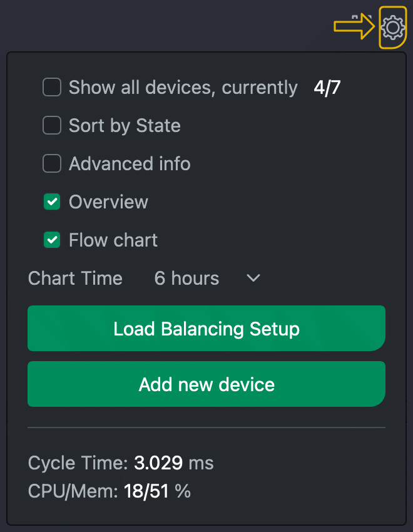Open Load Balancing Setup
Screen dimensions: 413x532
pos(206,328)
